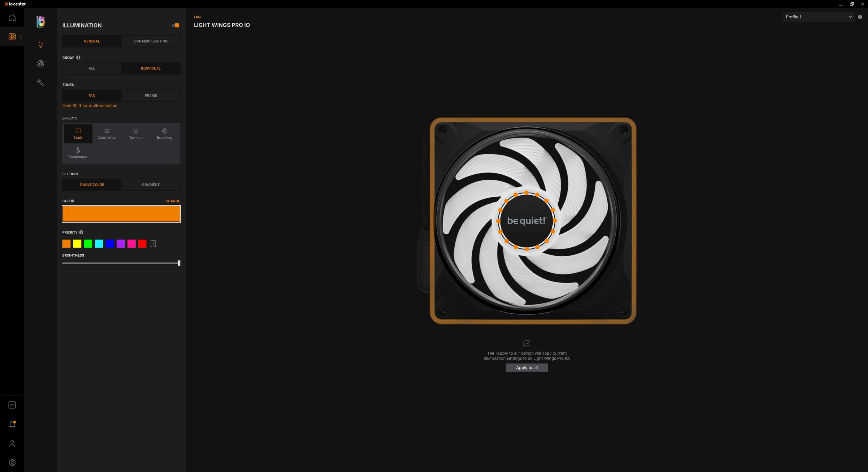Open the Home icon in the left sidebar
This screenshot has height=472, width=868.
click(x=12, y=18)
